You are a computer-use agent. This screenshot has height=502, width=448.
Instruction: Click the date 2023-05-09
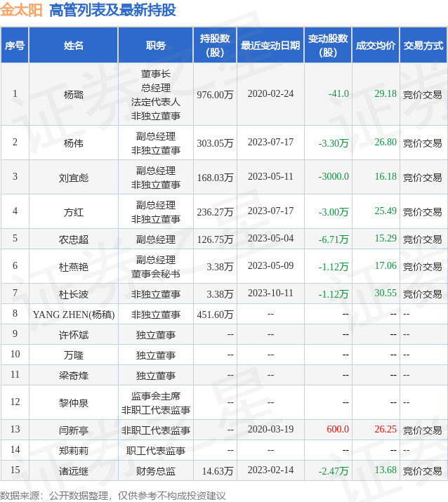tap(270, 265)
